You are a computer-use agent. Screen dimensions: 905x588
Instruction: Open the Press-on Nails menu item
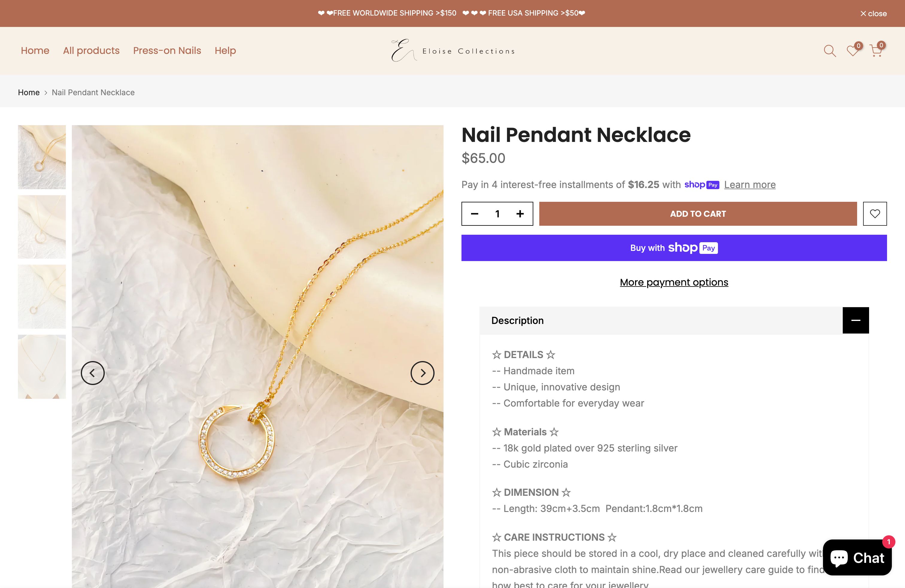(x=167, y=50)
